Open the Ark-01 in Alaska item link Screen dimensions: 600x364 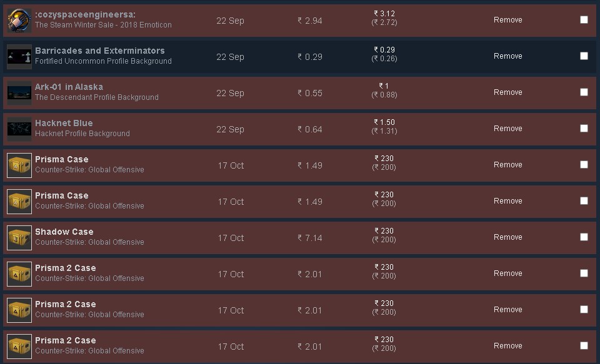pos(69,87)
